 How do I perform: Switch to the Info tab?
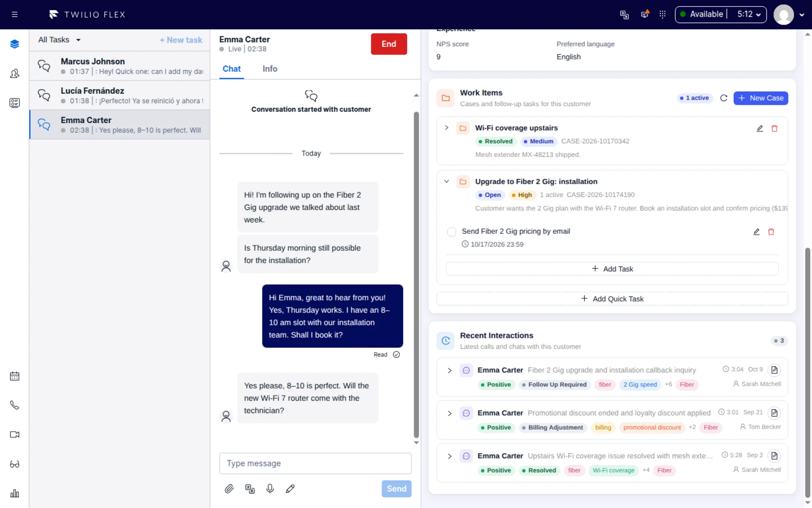270,69
